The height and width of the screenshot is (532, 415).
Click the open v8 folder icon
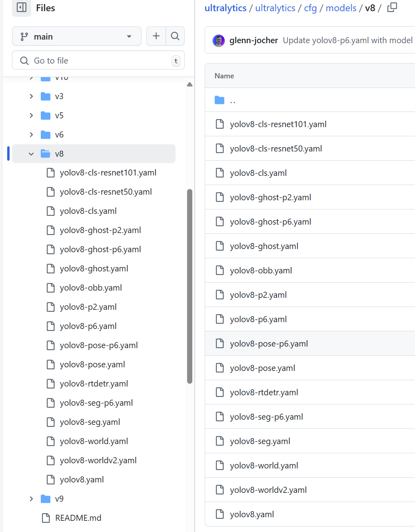(x=46, y=154)
